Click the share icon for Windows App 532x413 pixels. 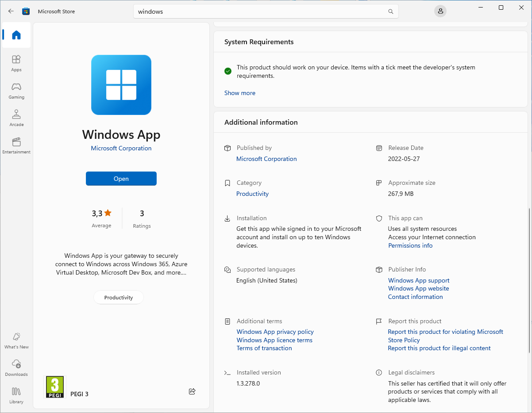192,391
